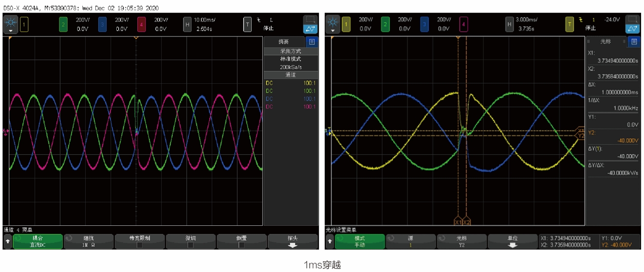Click the blue channel 3 badge on left scope
Screen dimensions: 644x272
[x=102, y=23]
